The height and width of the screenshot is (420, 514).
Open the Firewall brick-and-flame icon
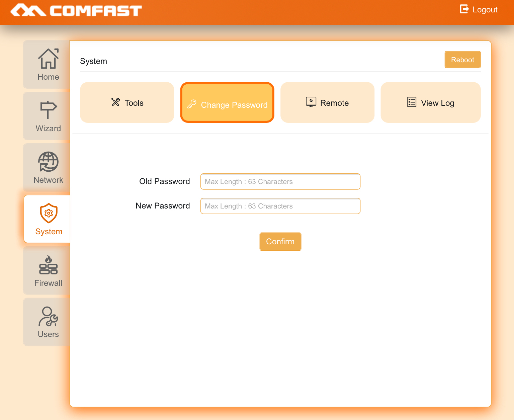click(49, 265)
